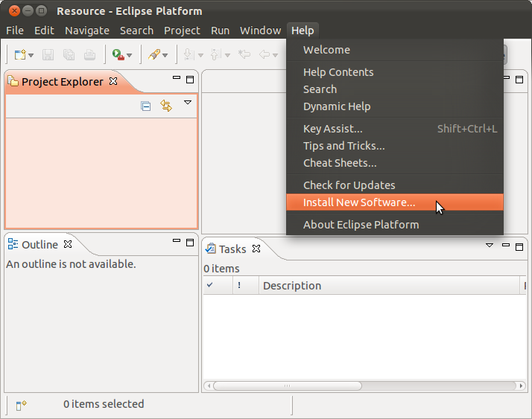Sort Tasks by the priority exclamation column
Image resolution: width=532 pixels, height=419 pixels.
246,285
